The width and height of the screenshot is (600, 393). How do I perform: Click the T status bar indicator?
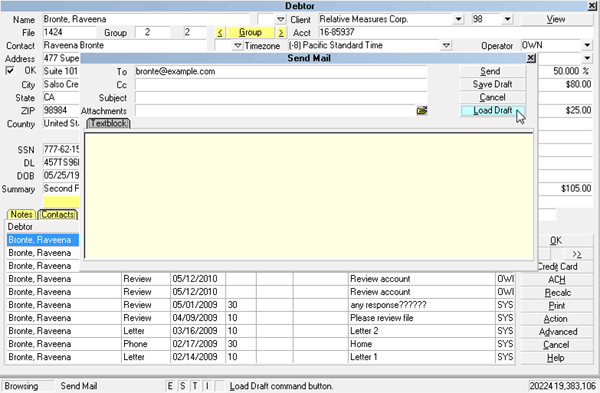(x=195, y=386)
